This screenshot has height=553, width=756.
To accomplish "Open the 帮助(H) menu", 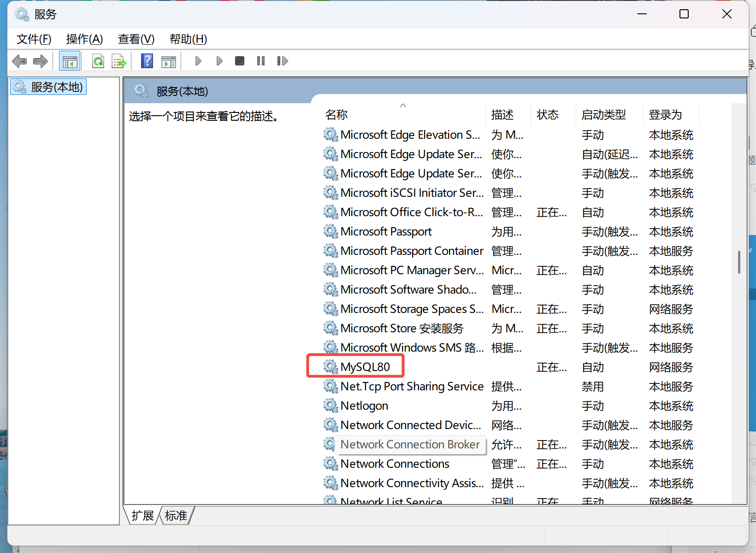I will pyautogui.click(x=189, y=39).
